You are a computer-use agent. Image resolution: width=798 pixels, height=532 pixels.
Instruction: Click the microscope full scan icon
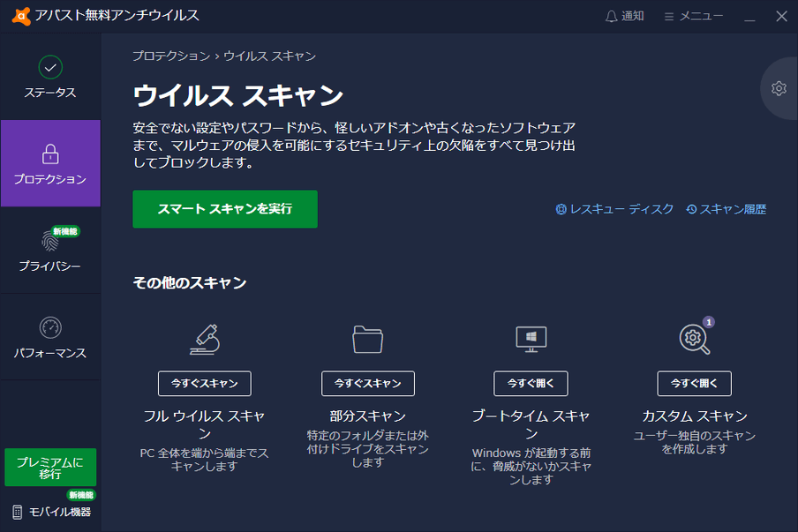pyautogui.click(x=205, y=340)
